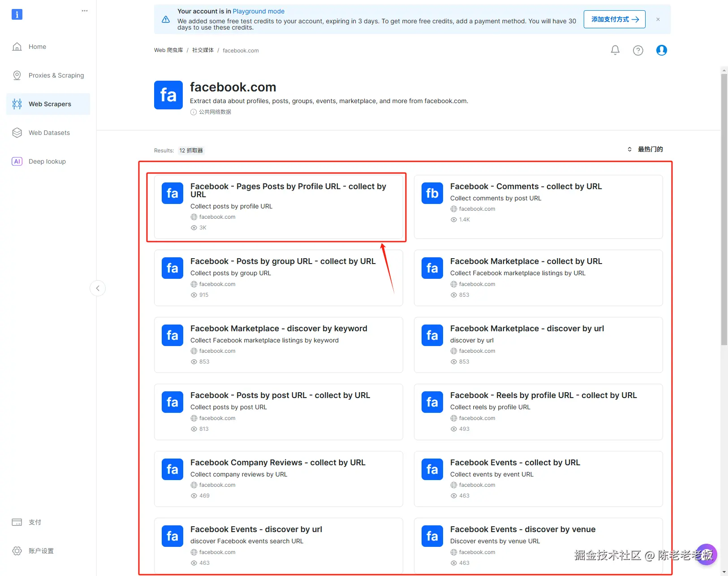
Task: Collapse the sidebar with chevron button
Action: (x=98, y=288)
